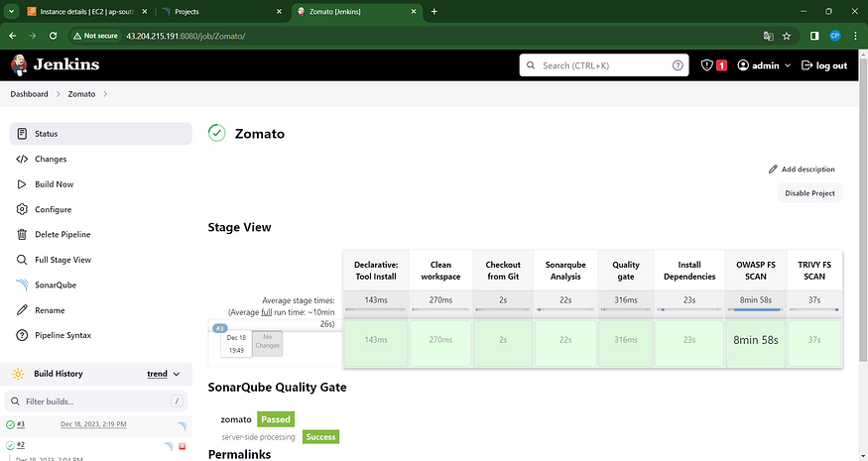This screenshot has height=461, width=868.
Task: Click the red failed badge on build #2
Action: [x=183, y=446]
